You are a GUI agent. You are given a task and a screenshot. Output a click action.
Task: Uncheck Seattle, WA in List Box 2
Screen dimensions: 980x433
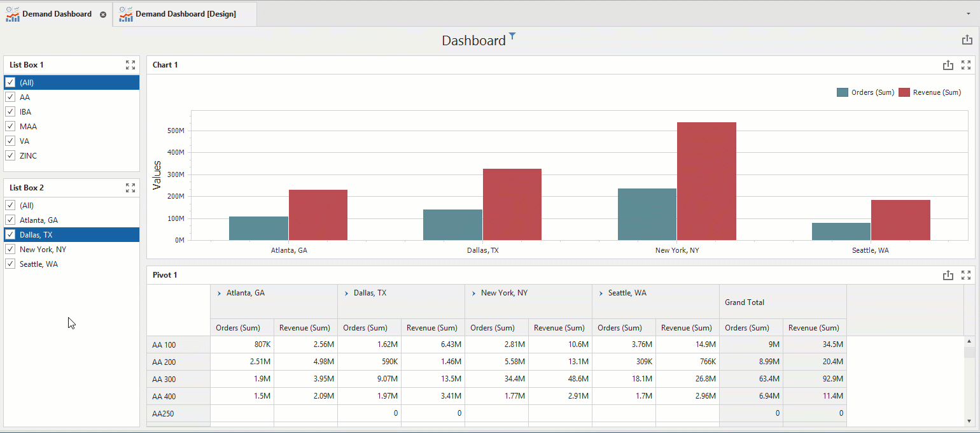(10, 264)
